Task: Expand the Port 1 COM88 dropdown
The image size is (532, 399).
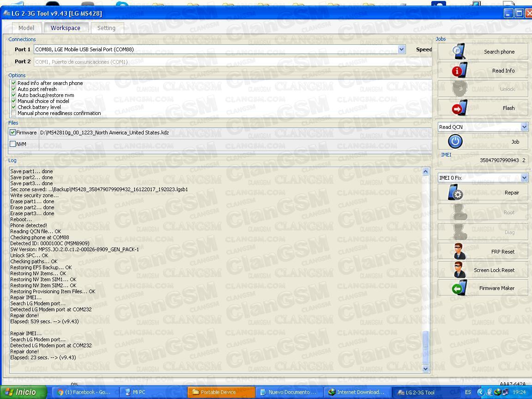Action: pyautogui.click(x=401, y=49)
